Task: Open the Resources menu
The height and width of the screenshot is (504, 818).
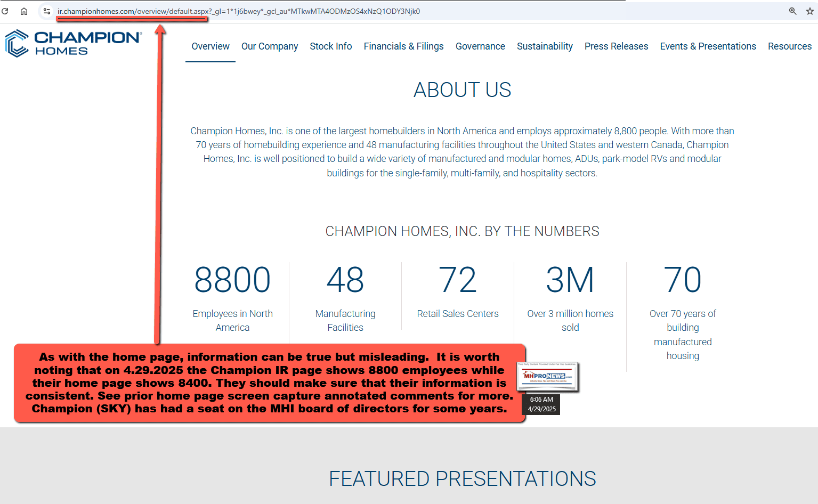Action: [x=790, y=46]
